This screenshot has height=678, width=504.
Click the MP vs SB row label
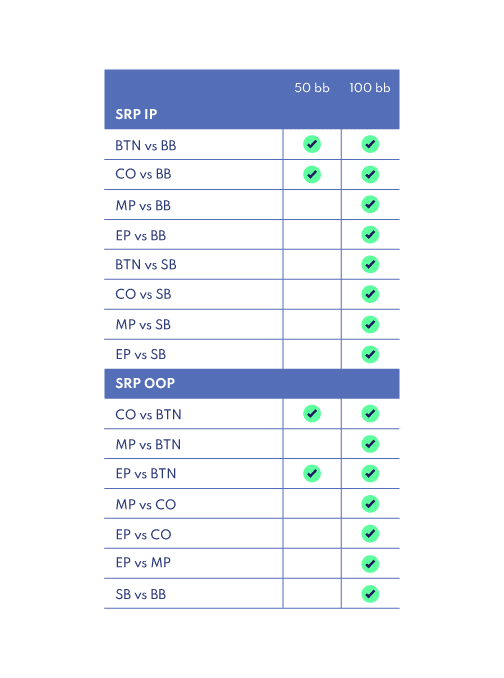[143, 325]
